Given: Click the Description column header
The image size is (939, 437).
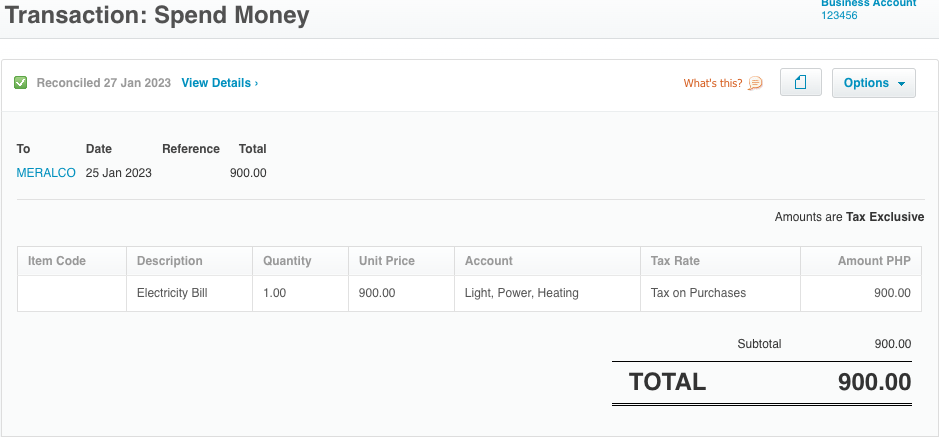Looking at the screenshot, I should point(170,261).
